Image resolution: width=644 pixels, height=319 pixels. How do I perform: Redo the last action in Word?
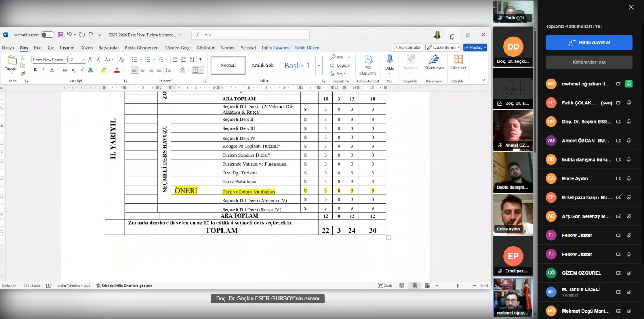pyautogui.click(x=82, y=35)
